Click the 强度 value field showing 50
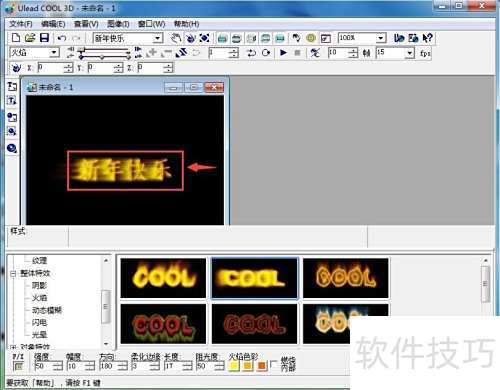 [x=44, y=366]
